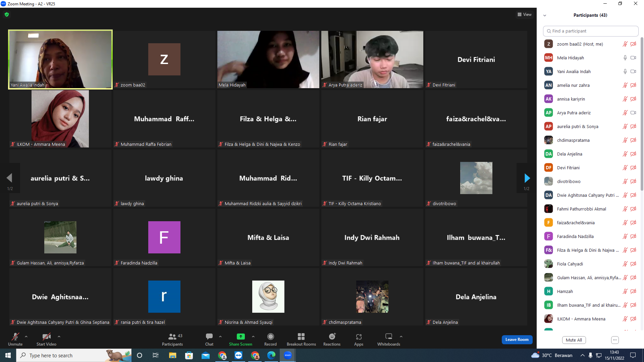Screen dimensions: 644x362
Task: Open the Windows Start menu
Action: [x=8, y=355]
